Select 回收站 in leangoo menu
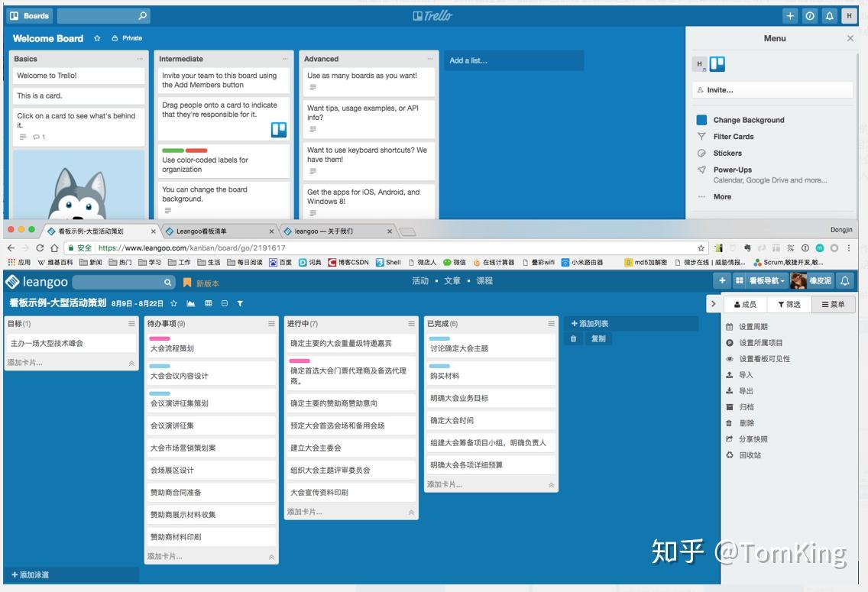This screenshot has height=592, width=868. click(743, 455)
